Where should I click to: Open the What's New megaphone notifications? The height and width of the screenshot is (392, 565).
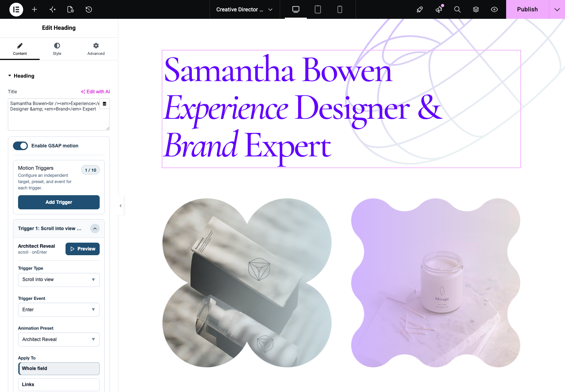tap(439, 9)
